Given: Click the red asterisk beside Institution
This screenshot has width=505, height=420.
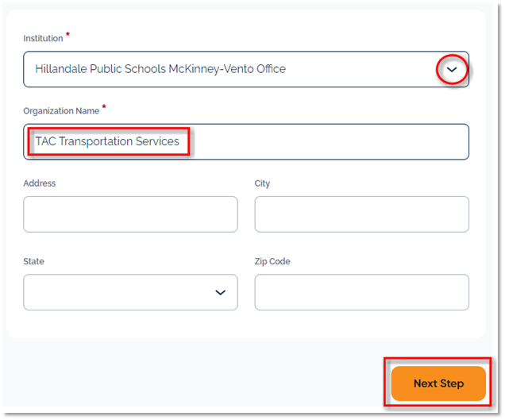Looking at the screenshot, I should point(67,35).
